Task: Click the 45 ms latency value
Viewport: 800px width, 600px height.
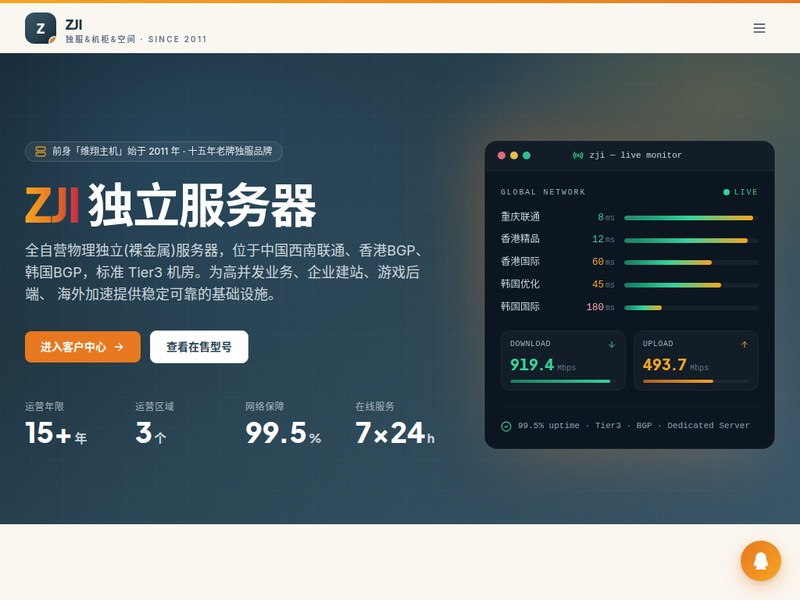Action: [x=603, y=284]
